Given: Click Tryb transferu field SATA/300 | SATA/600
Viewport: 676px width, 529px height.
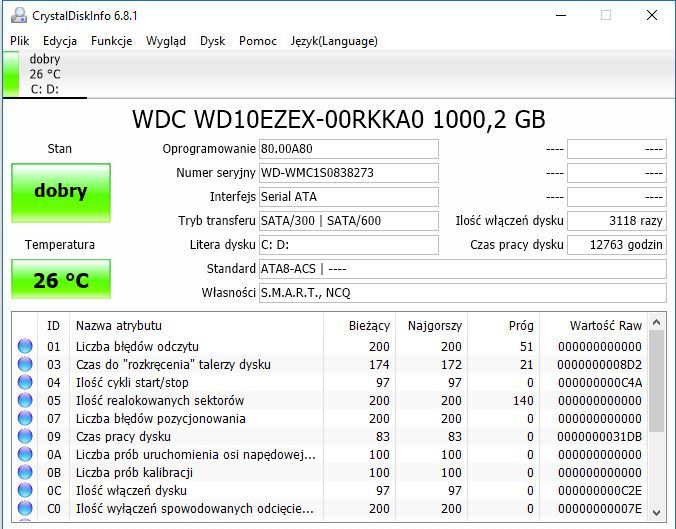Looking at the screenshot, I should pyautogui.click(x=348, y=221).
